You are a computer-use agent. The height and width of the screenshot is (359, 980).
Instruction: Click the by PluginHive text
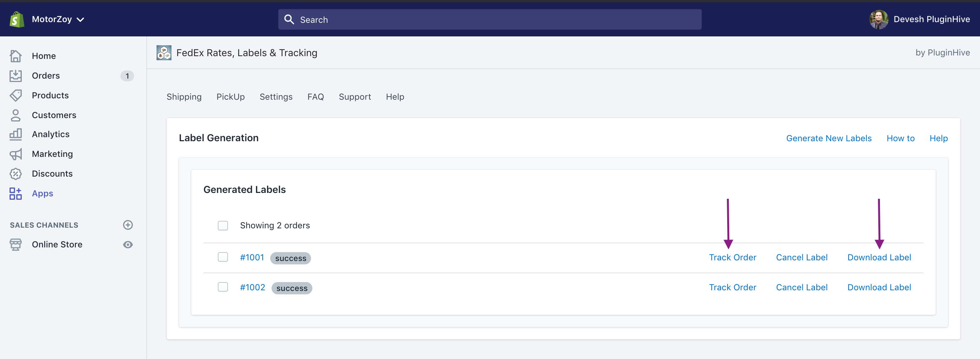pyautogui.click(x=943, y=53)
